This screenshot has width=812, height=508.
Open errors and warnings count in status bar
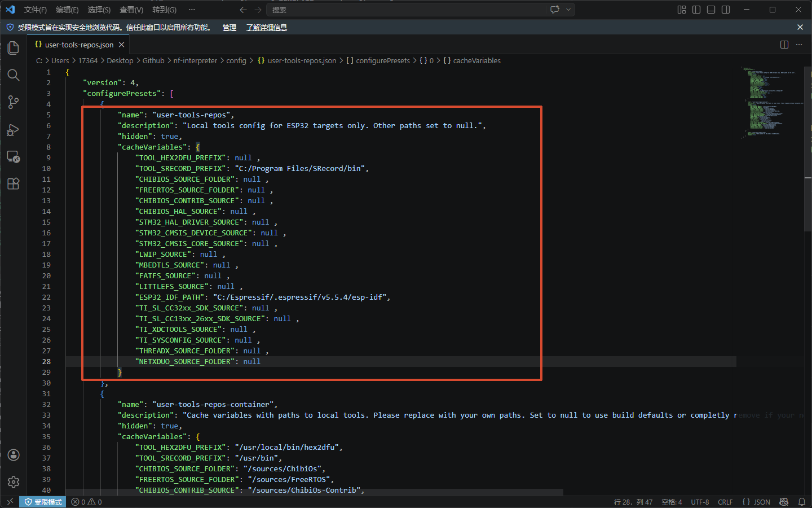click(87, 502)
